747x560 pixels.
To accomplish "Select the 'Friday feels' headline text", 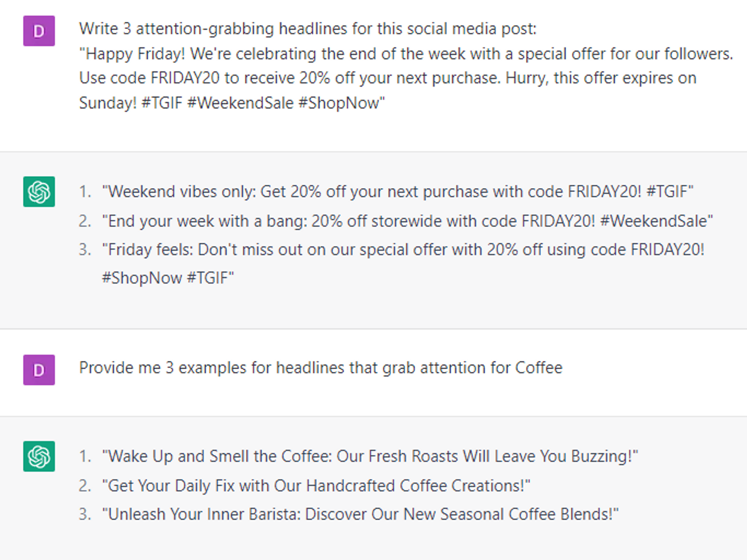I will pyautogui.click(x=403, y=250).
